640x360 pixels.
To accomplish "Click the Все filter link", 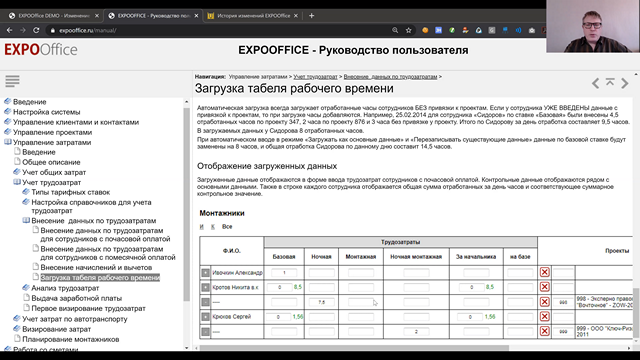I will 227,227.
